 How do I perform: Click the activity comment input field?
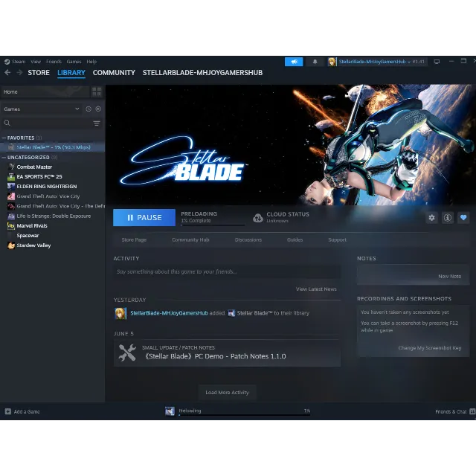pos(227,271)
